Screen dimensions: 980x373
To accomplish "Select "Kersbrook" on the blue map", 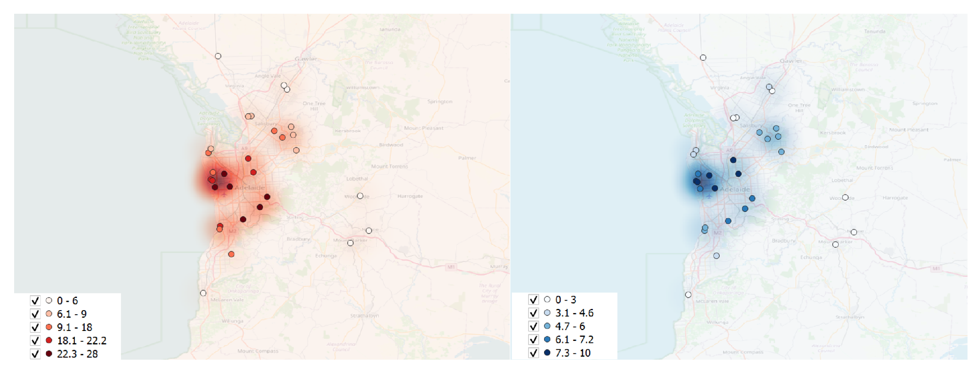I will pos(833,133).
